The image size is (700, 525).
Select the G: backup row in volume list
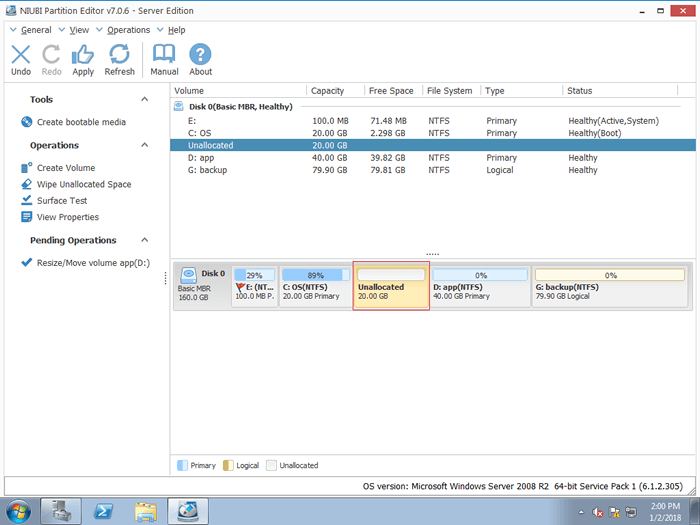[433, 170]
